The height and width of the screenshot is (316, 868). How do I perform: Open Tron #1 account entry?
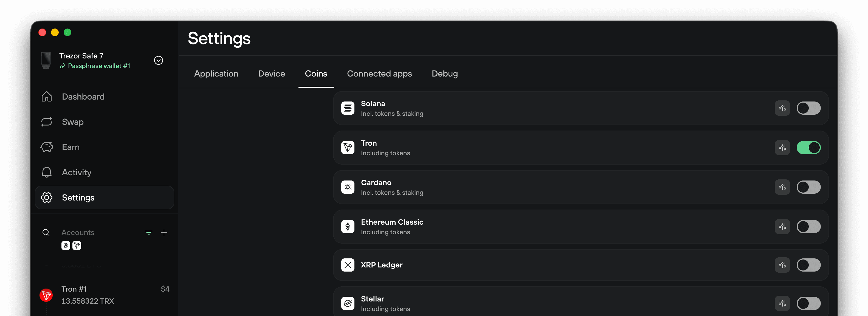105,295
